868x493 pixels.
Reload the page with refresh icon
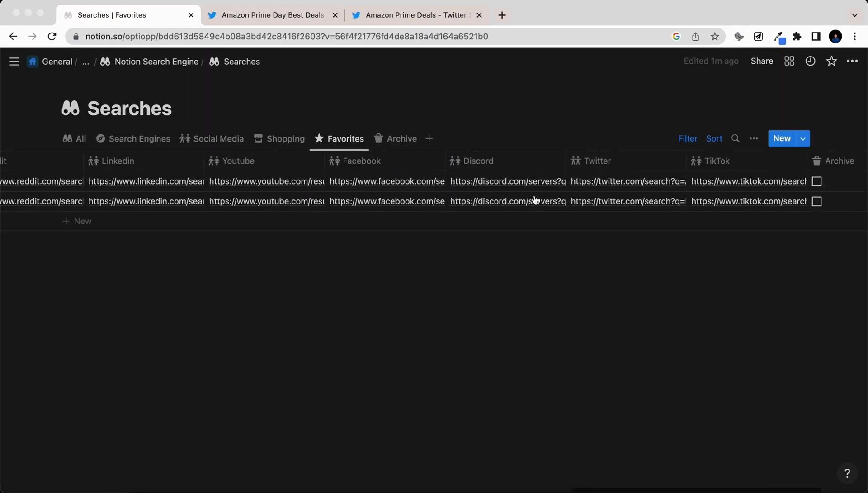52,37
